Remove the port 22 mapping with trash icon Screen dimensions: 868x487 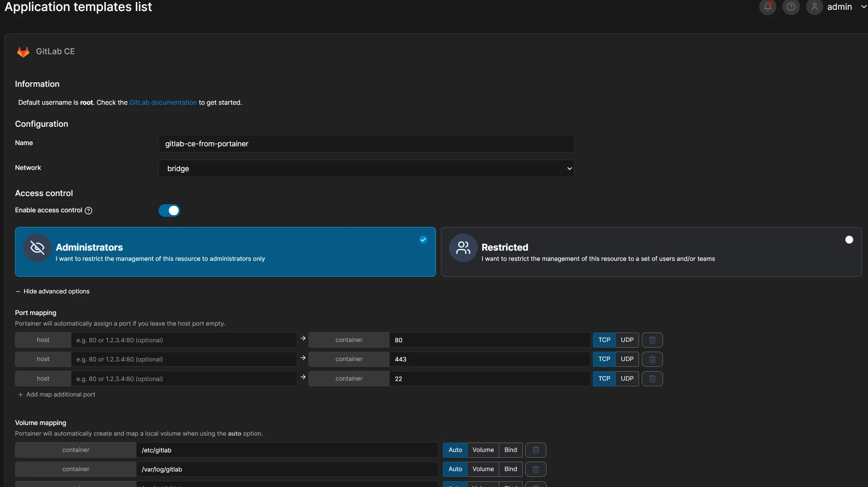coord(652,379)
